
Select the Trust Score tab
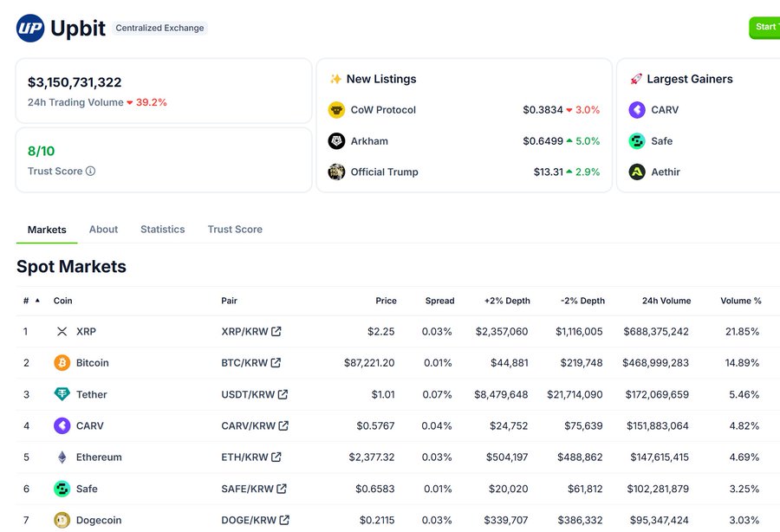click(235, 230)
